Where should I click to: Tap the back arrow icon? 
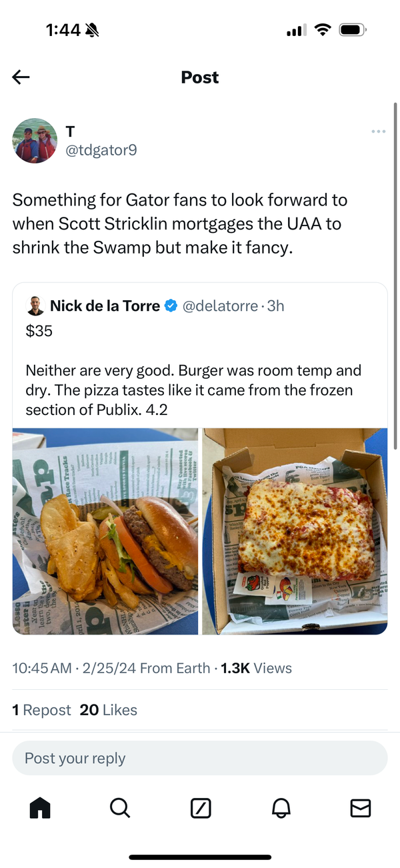point(21,77)
